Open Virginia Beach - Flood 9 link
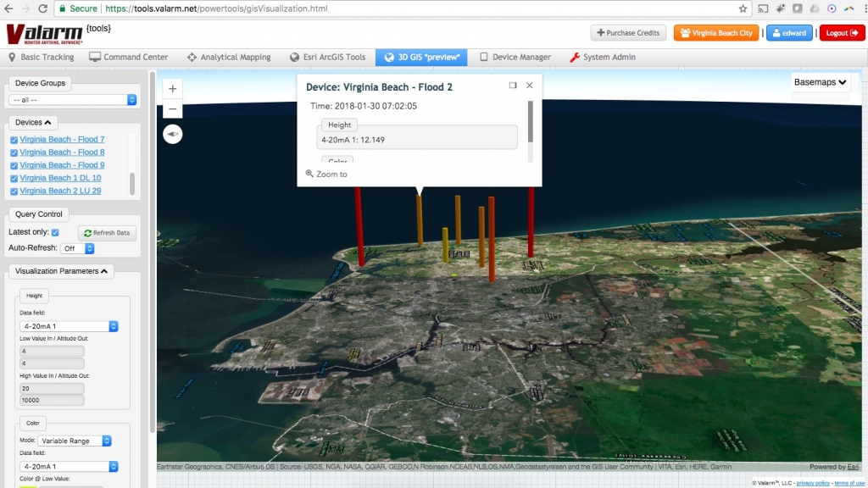 [62, 165]
